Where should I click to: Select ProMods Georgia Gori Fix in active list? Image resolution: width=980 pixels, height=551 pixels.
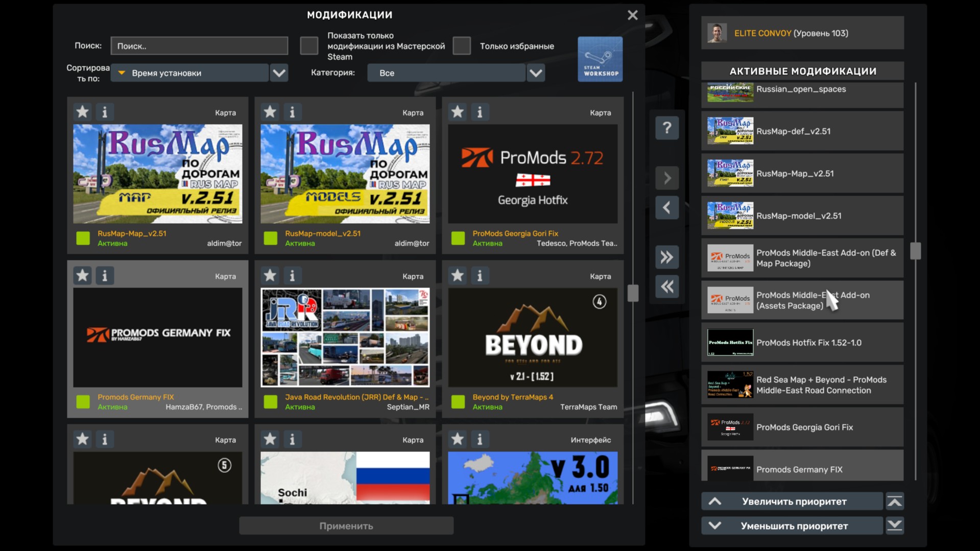click(x=802, y=427)
